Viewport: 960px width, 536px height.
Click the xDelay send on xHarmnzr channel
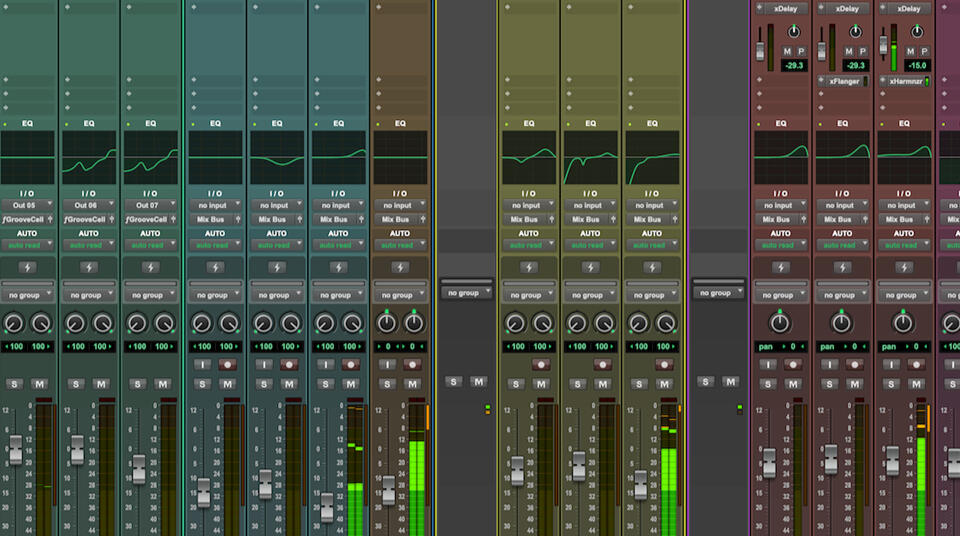(x=907, y=8)
